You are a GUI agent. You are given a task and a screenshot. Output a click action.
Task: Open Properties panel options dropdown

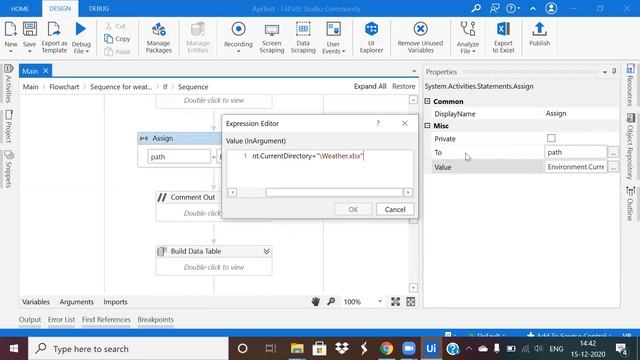(x=604, y=72)
